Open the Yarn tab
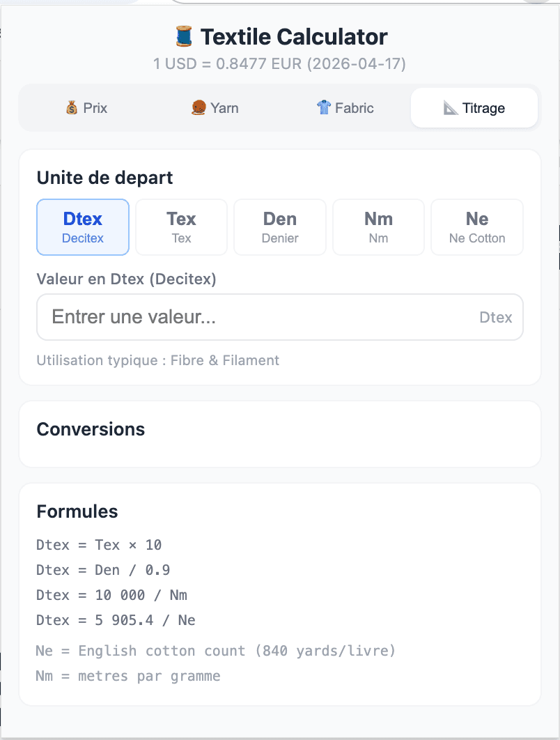This screenshot has width=560, height=740. point(215,107)
